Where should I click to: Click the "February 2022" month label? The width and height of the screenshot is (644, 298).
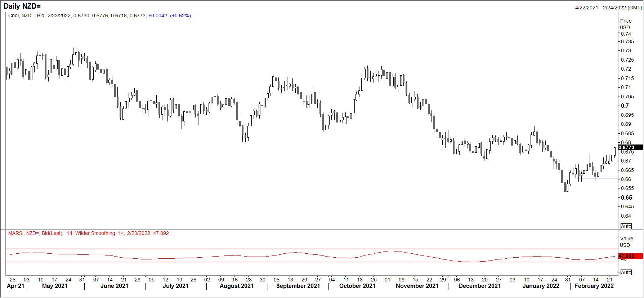[594, 286]
